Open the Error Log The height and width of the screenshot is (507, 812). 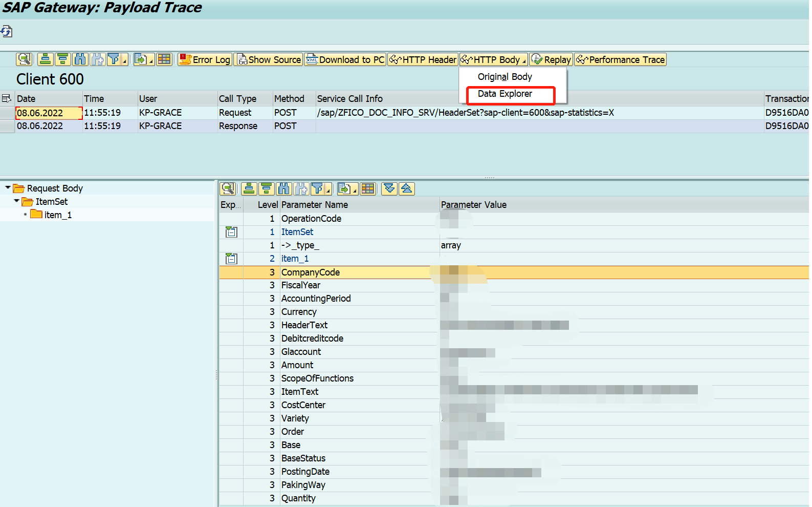pos(205,59)
